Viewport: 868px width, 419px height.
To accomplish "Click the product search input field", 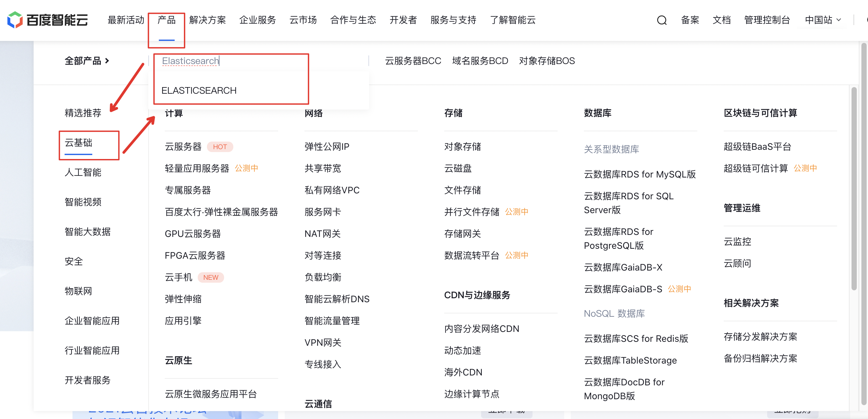I will 259,61.
